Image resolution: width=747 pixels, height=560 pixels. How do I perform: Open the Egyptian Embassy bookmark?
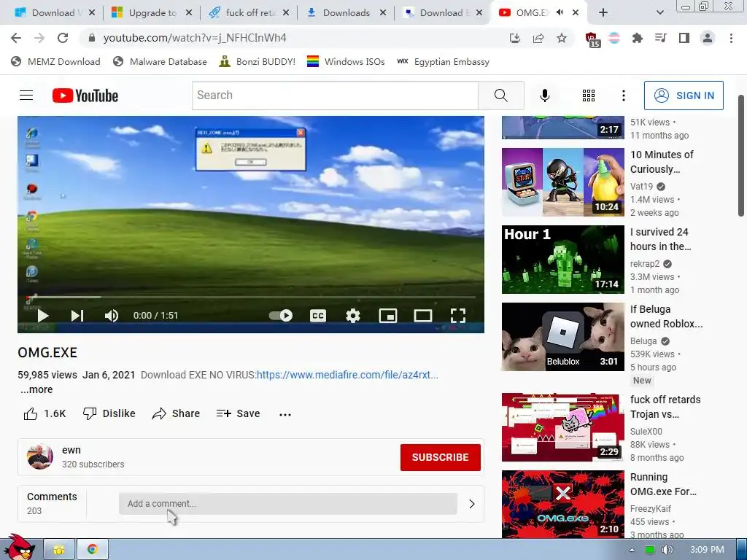pyautogui.click(x=444, y=61)
